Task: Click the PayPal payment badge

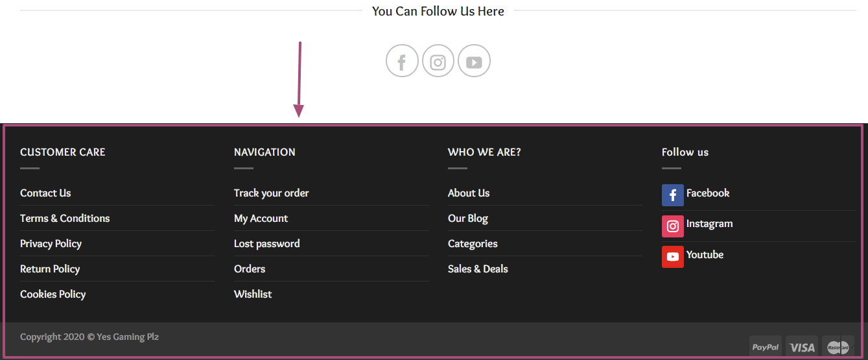Action: [766, 347]
